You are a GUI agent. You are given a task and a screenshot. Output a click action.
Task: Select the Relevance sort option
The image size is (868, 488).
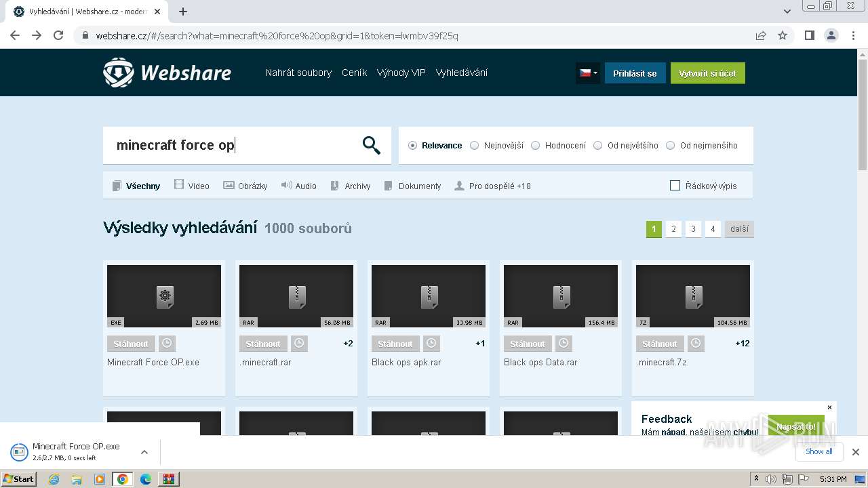point(435,145)
